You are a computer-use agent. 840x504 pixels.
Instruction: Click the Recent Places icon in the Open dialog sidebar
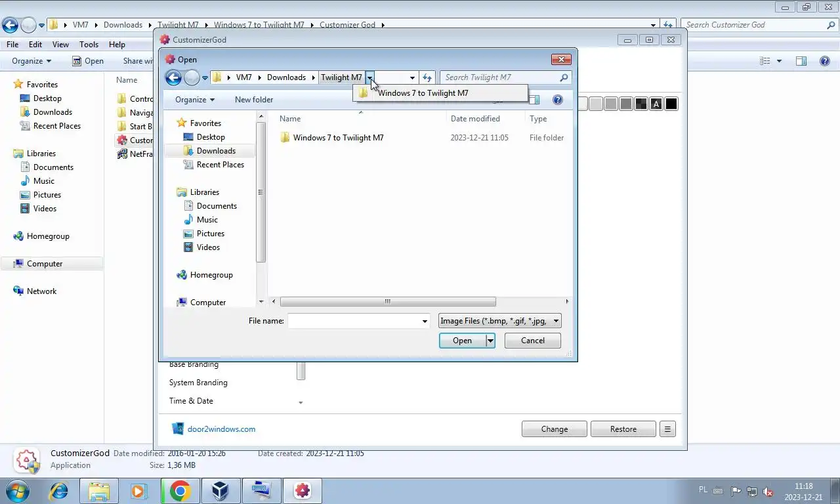(x=188, y=165)
